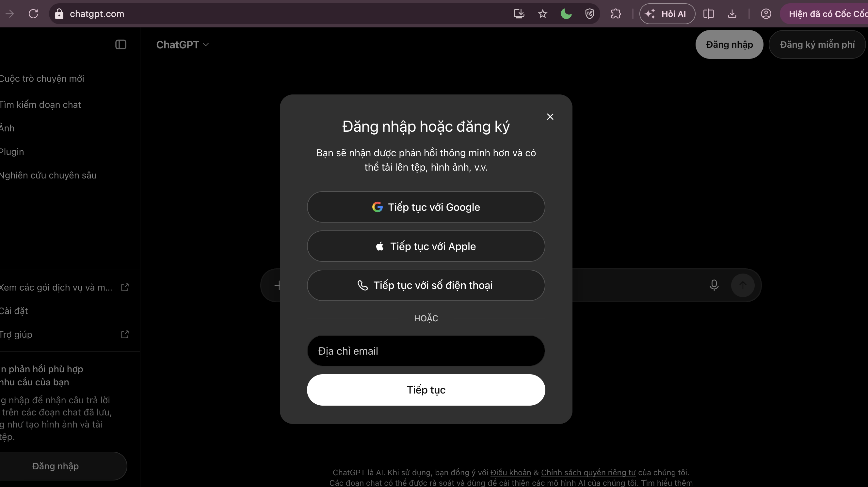868x487 pixels.
Task: Bookmark this page with the star icon
Action: 542,14
